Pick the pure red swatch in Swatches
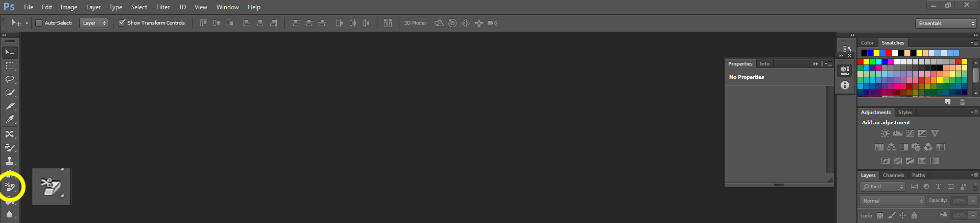This screenshot has height=223, width=980. (x=861, y=62)
